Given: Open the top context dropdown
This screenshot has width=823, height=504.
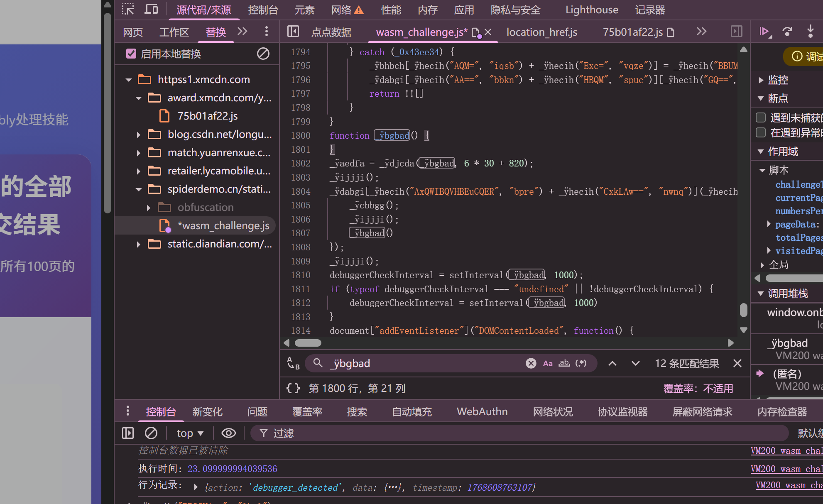Looking at the screenshot, I should click(190, 433).
